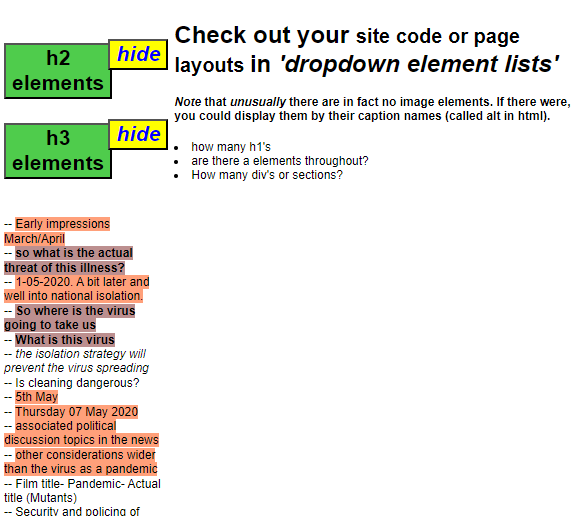Jump to 'Is cleaning dangerous?' item
The width and height of the screenshot is (581, 516).
[x=77, y=383]
